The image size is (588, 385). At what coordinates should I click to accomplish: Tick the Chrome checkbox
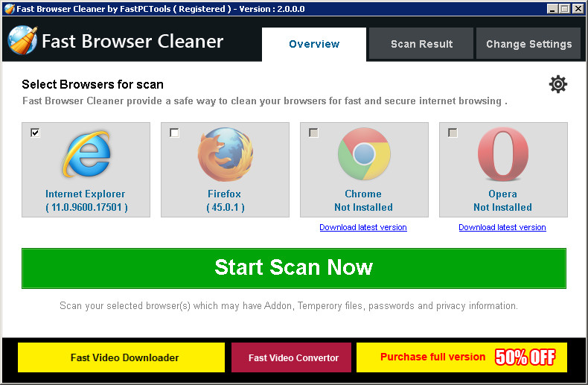pos(313,133)
